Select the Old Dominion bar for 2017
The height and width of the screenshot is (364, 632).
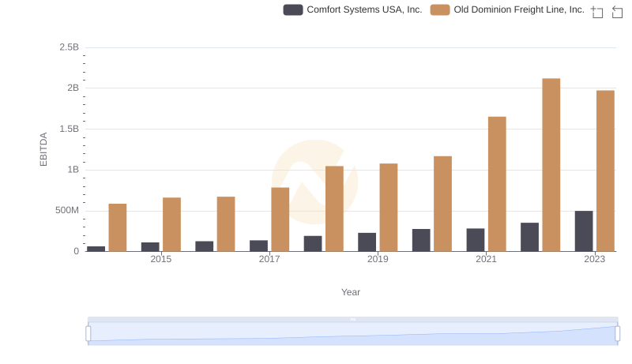pos(280,220)
